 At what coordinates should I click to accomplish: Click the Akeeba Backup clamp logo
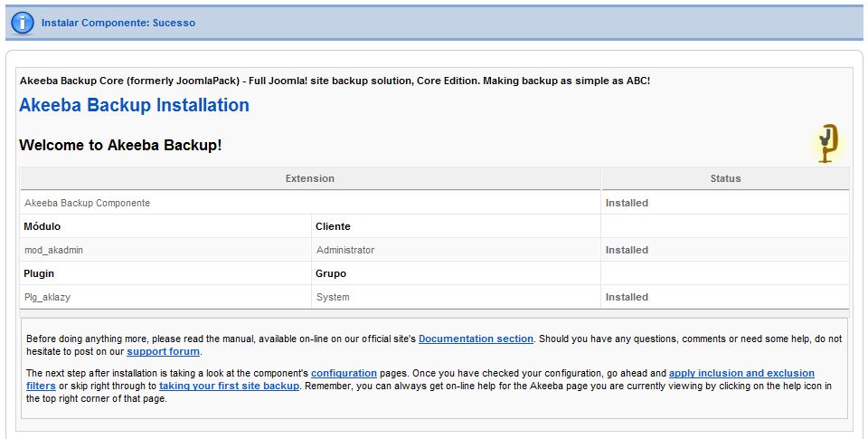[829, 143]
